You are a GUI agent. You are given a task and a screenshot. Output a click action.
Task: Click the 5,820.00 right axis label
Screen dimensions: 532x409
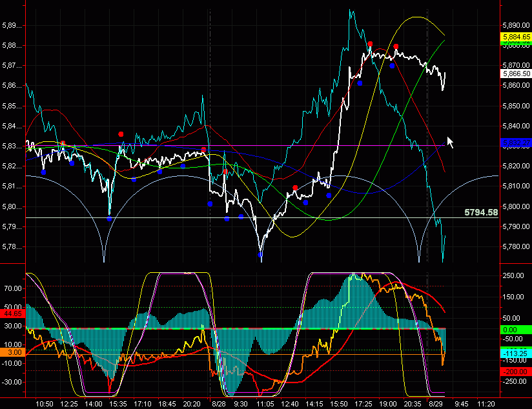(x=516, y=166)
